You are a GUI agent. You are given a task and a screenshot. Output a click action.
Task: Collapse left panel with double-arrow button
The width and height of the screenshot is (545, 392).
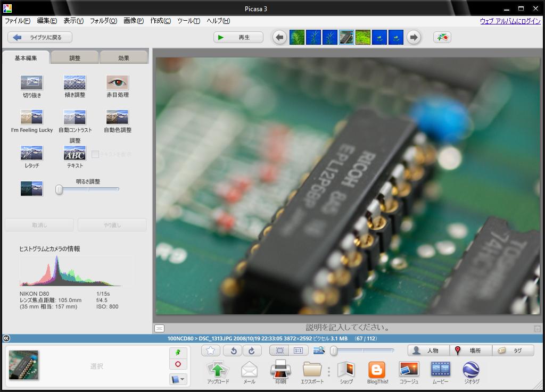(x=6, y=338)
